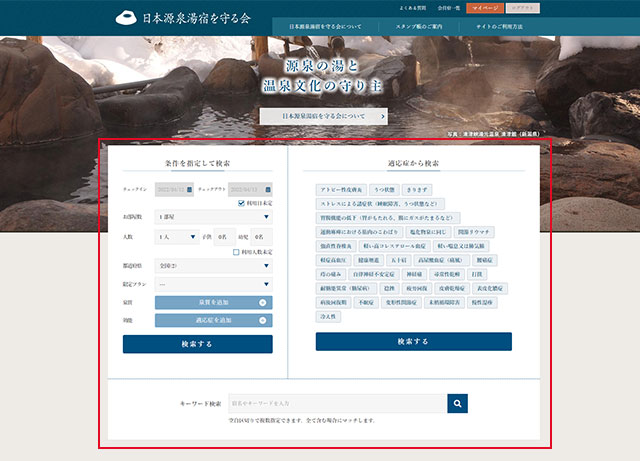Click the キーワード検索 text input field
Image resolution: width=640 pixels, height=461 pixels.
(x=336, y=403)
